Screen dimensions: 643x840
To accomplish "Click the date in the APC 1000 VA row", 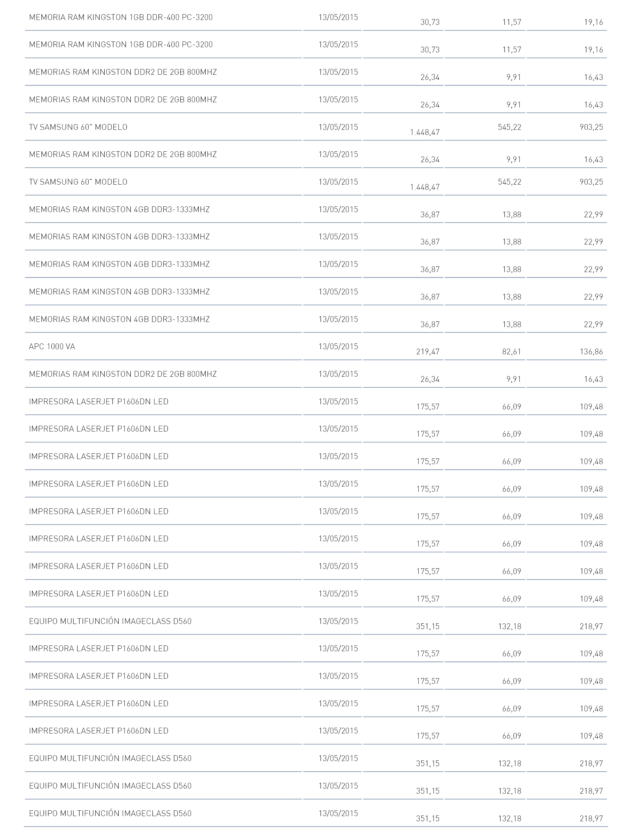I will coord(338,346).
